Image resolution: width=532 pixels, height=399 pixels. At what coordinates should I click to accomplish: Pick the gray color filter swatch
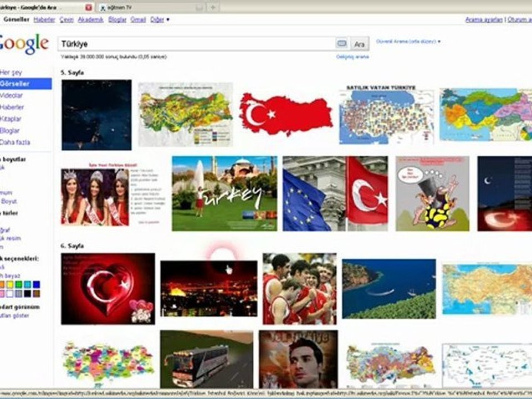(x=19, y=294)
